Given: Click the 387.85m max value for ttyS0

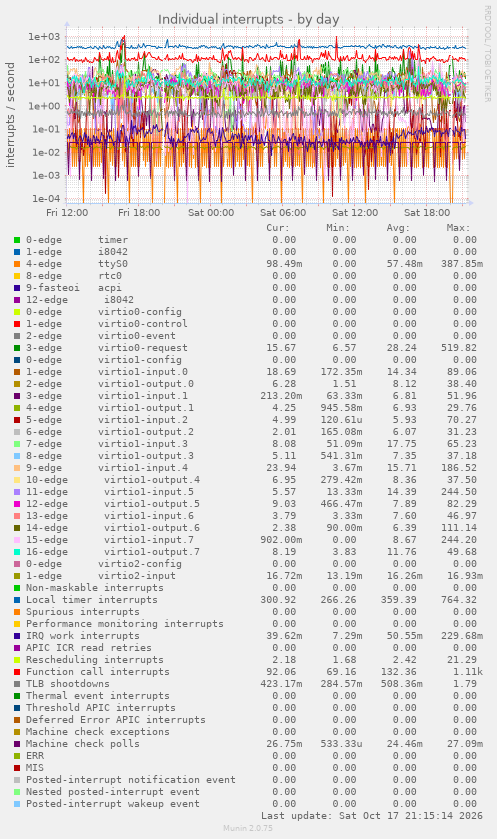Looking at the screenshot, I should (462, 264).
